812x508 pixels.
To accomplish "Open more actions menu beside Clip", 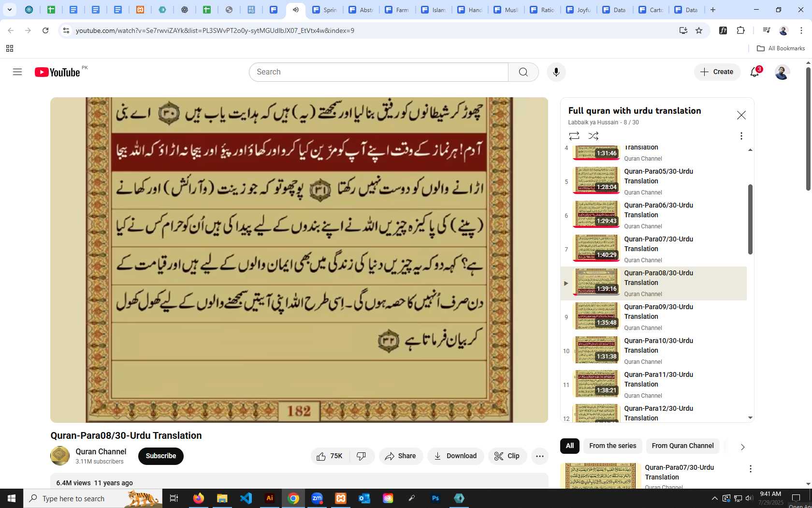I will (540, 456).
